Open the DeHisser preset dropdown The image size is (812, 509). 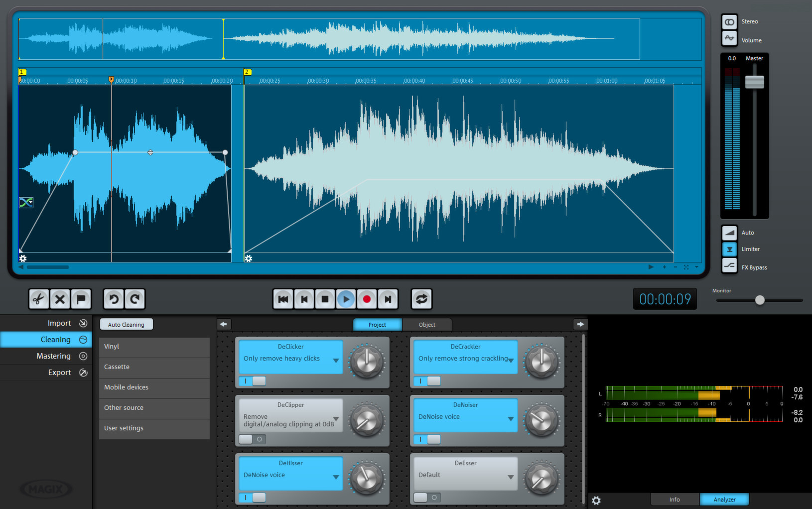tap(336, 477)
